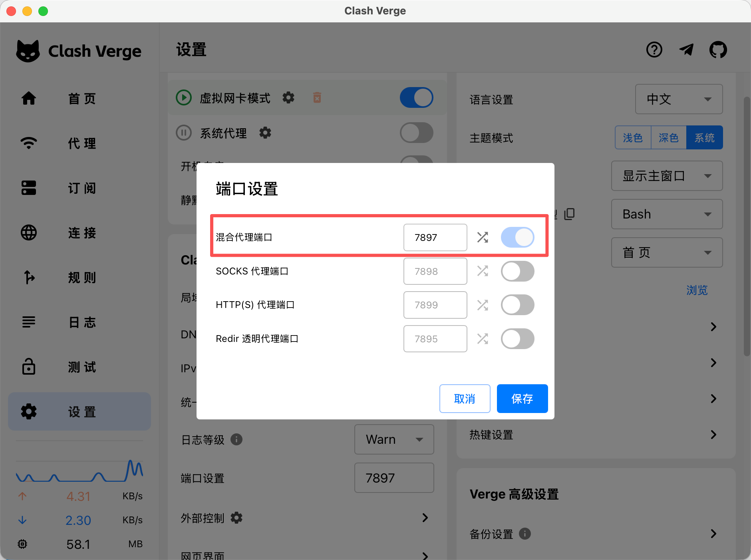
Task: Click the settings gear icon in the sidebar
Action: click(29, 411)
